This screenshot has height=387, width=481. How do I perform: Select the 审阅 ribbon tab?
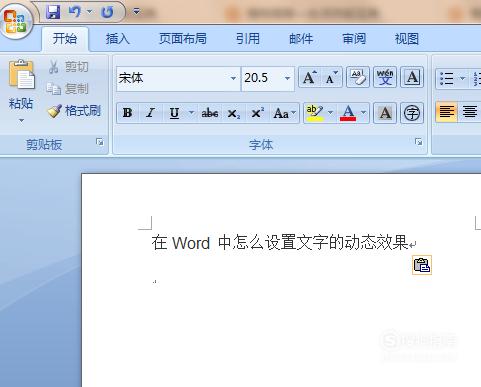click(354, 39)
